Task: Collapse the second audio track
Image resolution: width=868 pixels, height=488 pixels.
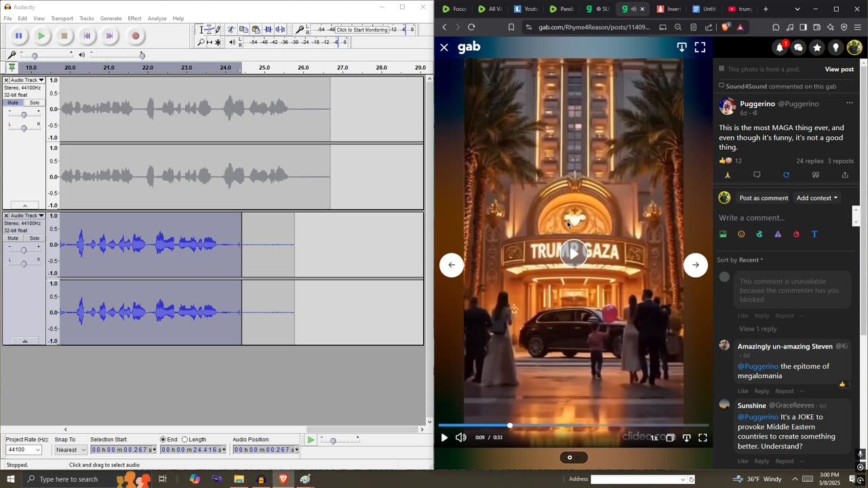Action: coord(24,341)
